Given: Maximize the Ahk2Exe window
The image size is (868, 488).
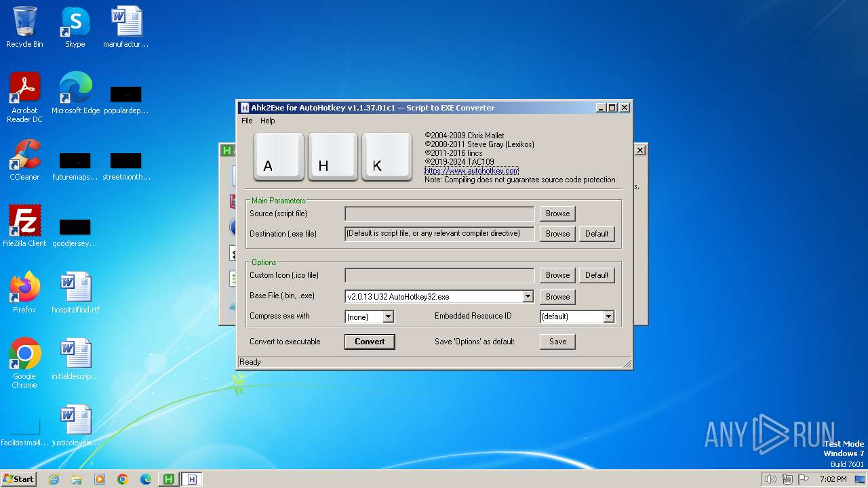Looking at the screenshot, I should click(x=612, y=108).
